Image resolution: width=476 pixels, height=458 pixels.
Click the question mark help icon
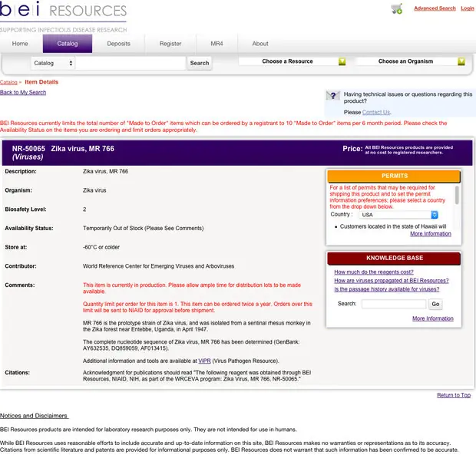(333, 96)
